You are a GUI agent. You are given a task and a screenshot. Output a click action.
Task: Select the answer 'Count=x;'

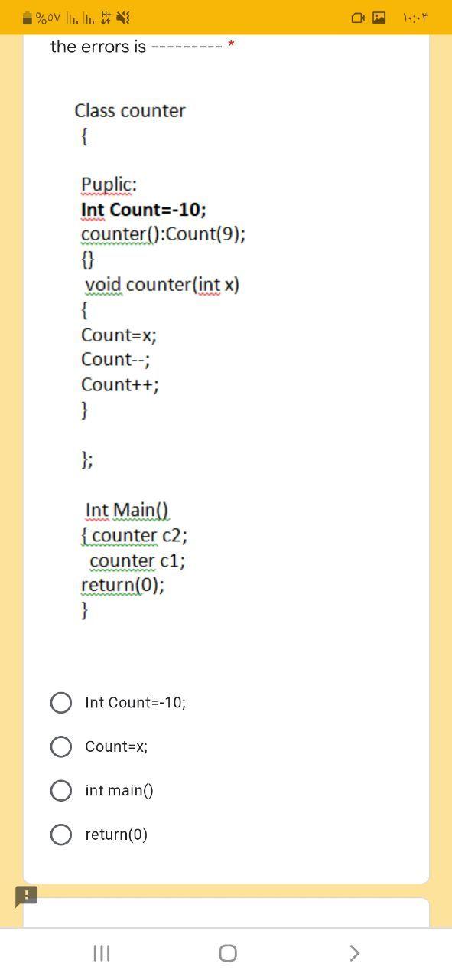click(61, 746)
